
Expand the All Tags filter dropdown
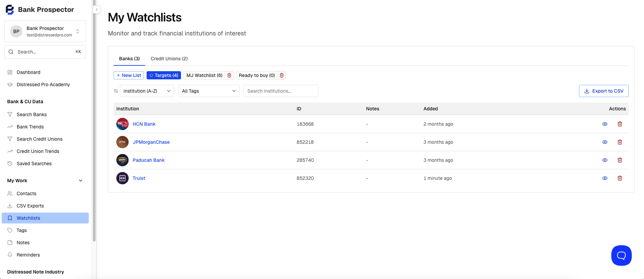click(x=209, y=91)
